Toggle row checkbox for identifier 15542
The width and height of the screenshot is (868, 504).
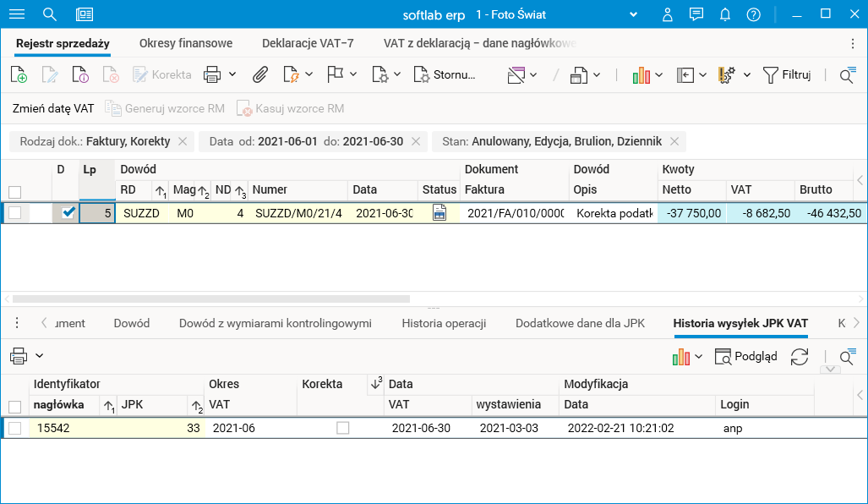click(x=15, y=428)
